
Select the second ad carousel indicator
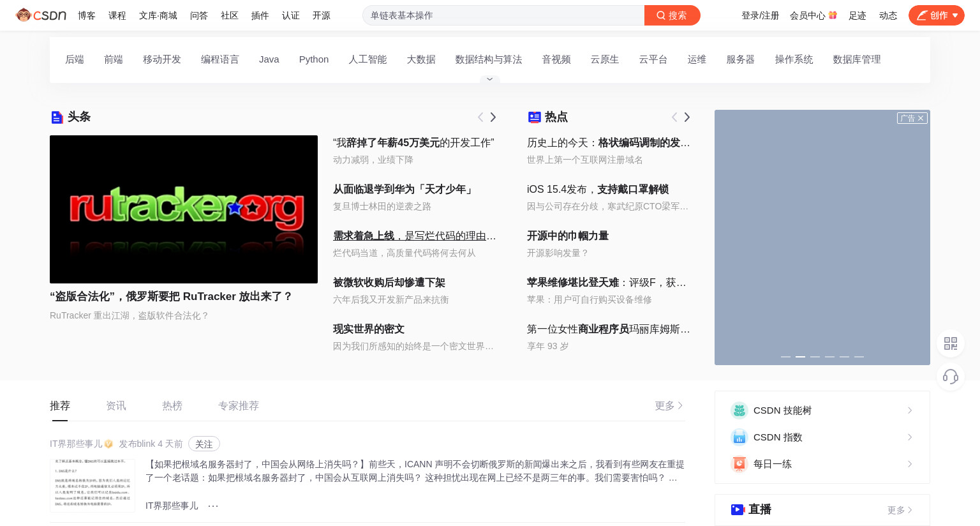point(800,357)
